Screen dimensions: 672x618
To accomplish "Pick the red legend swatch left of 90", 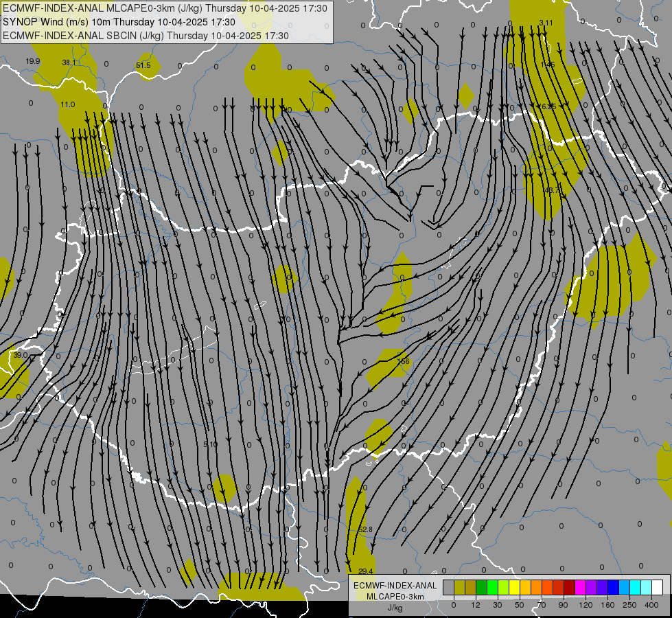I will point(559,587).
